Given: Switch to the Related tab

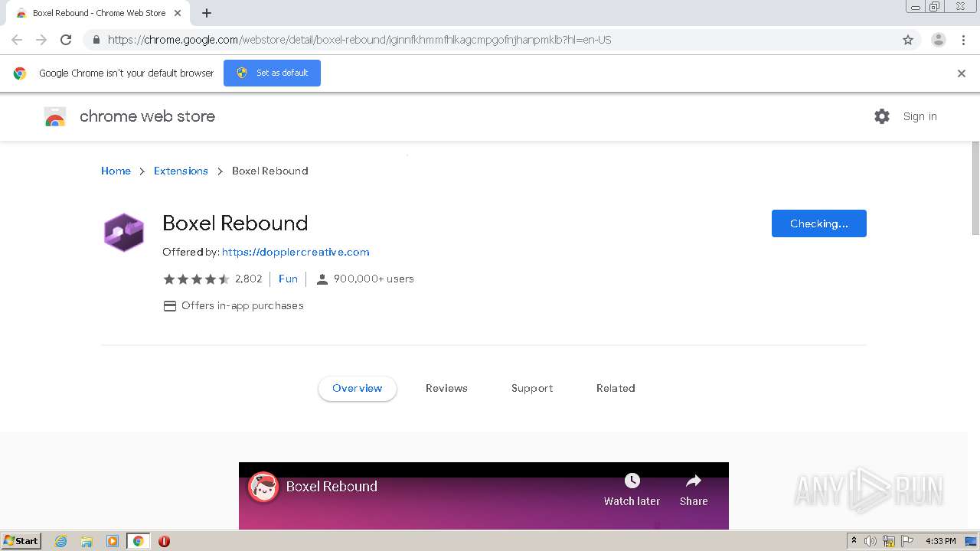Looking at the screenshot, I should [x=616, y=388].
